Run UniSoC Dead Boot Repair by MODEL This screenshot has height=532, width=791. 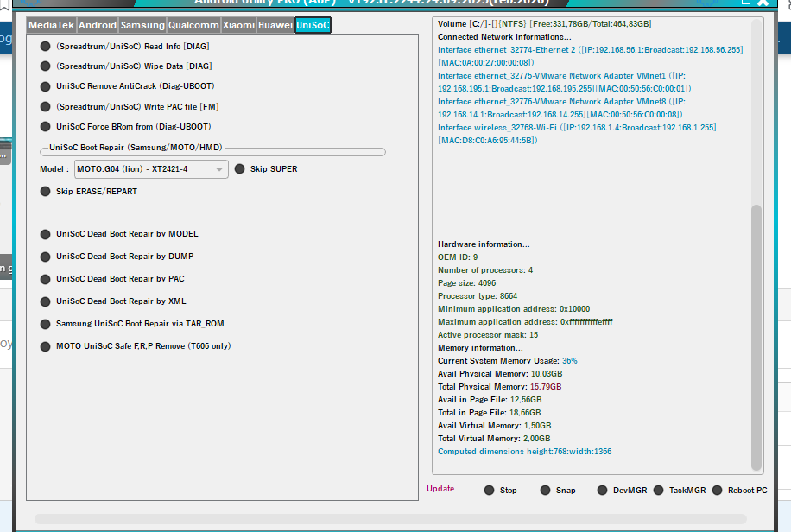[x=119, y=234]
